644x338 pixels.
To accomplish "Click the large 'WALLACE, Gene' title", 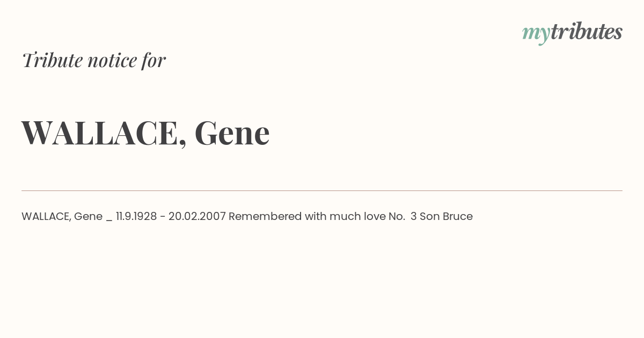I will [145, 133].
